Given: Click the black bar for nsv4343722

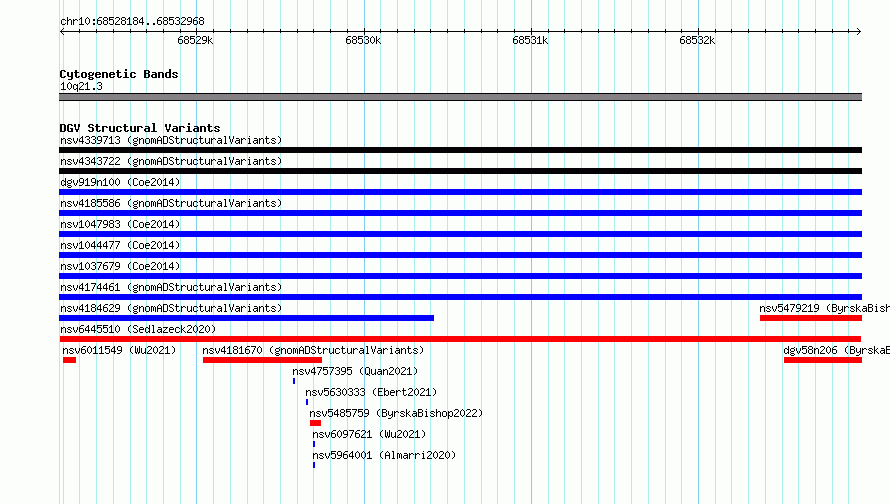Looking at the screenshot, I should [460, 171].
